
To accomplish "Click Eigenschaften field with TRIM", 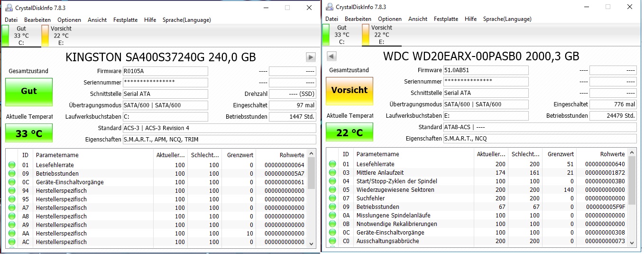I will [x=219, y=140].
